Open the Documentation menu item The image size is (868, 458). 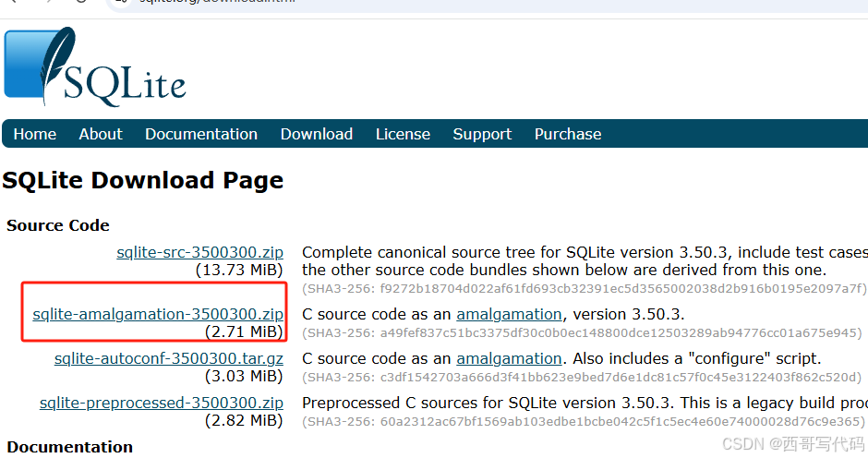[x=201, y=134]
